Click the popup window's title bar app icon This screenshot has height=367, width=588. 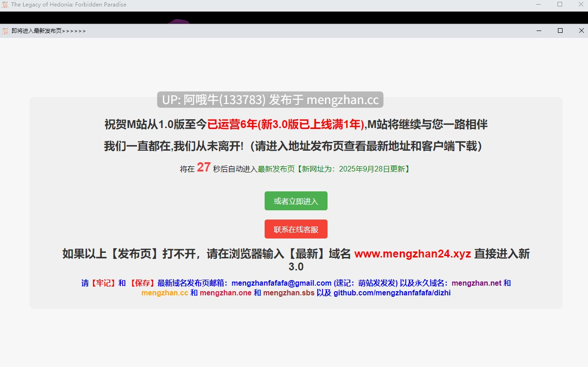[x=6, y=31]
